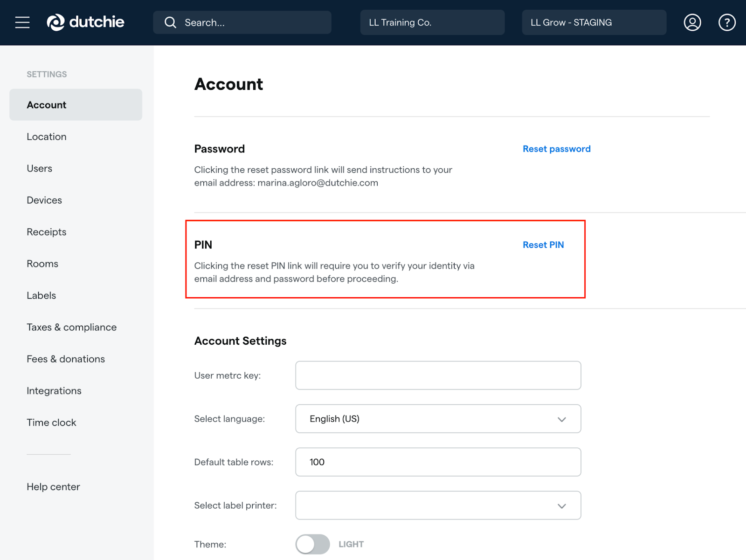Click the Default table rows field
This screenshot has width=746, height=560.
tap(438, 462)
